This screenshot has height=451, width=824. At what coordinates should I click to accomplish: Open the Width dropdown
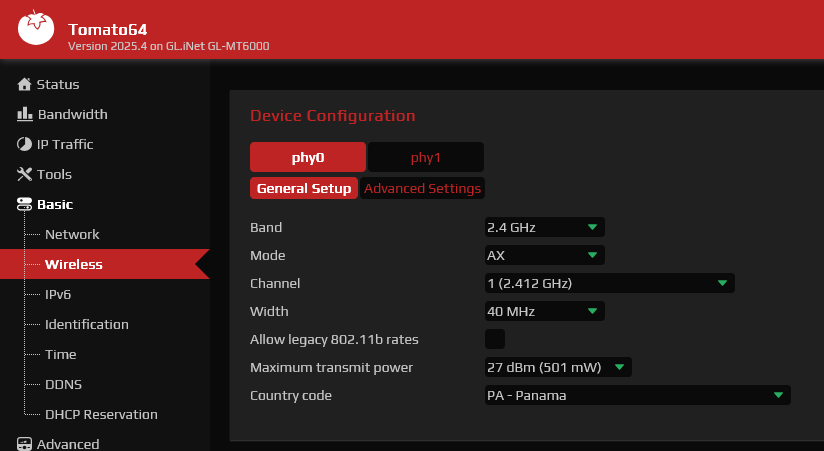[x=544, y=311]
